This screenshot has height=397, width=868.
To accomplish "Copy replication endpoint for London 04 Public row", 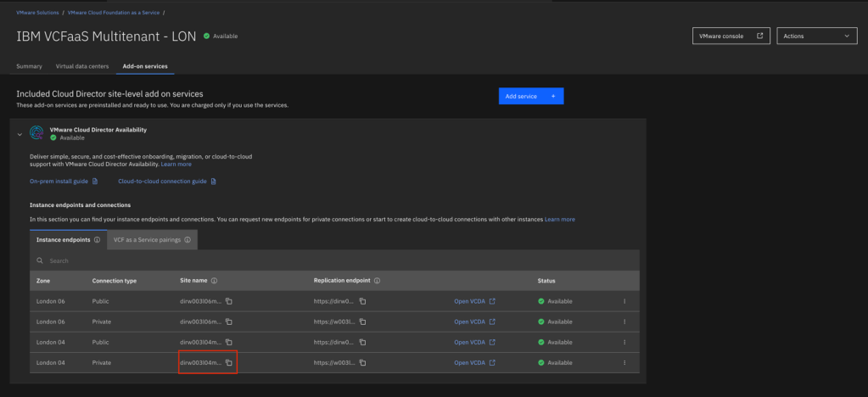I will pos(362,343).
